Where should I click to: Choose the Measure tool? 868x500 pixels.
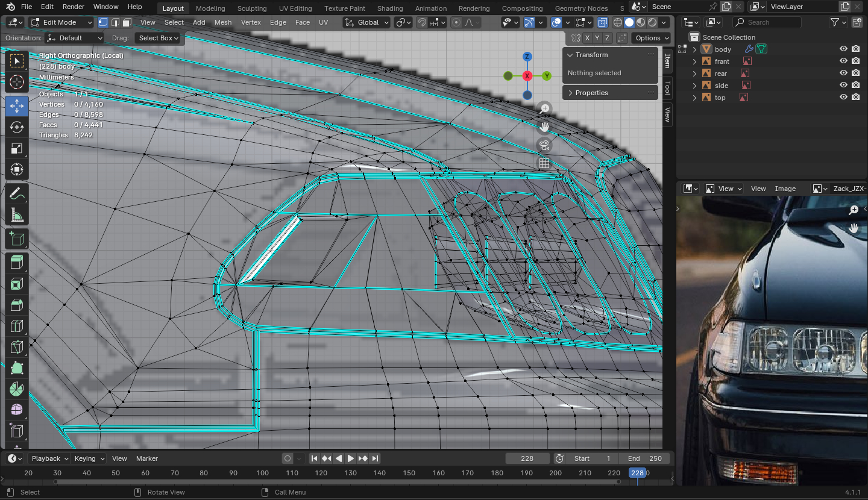(17, 214)
